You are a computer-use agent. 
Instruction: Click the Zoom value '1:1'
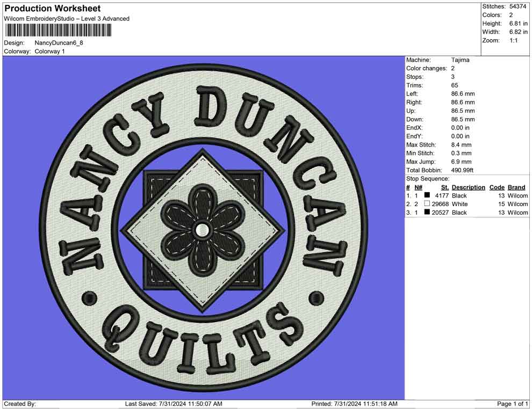(513, 40)
